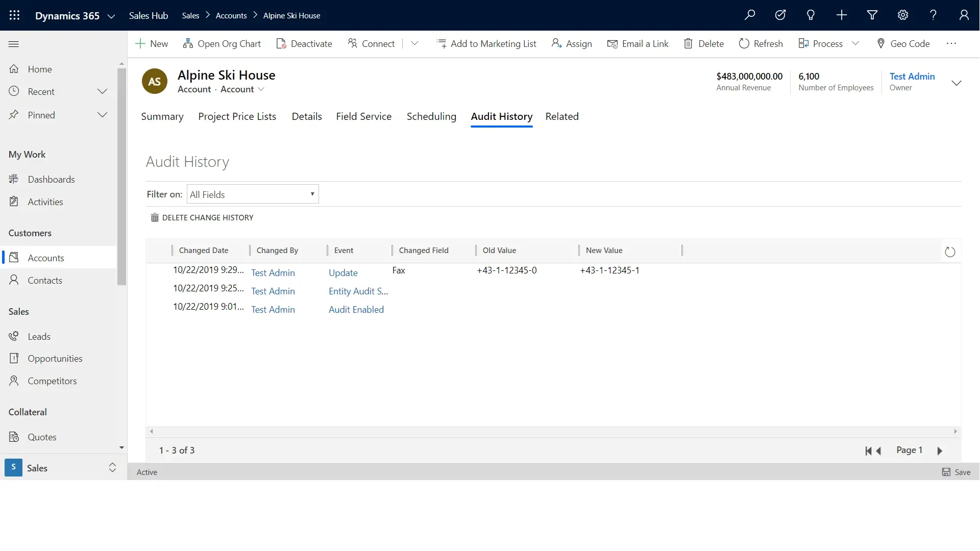Go to next page arrow
980x551 pixels.
940,451
